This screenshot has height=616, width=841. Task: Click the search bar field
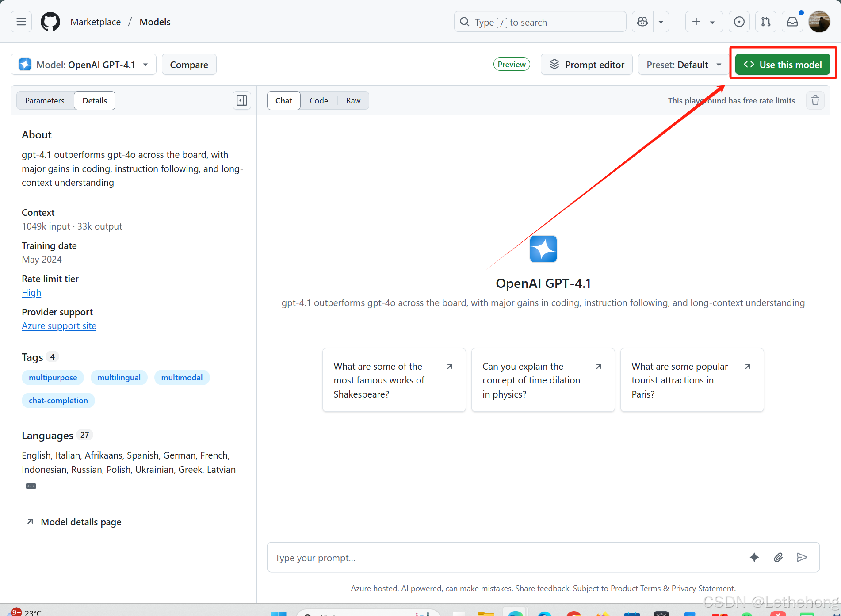540,22
